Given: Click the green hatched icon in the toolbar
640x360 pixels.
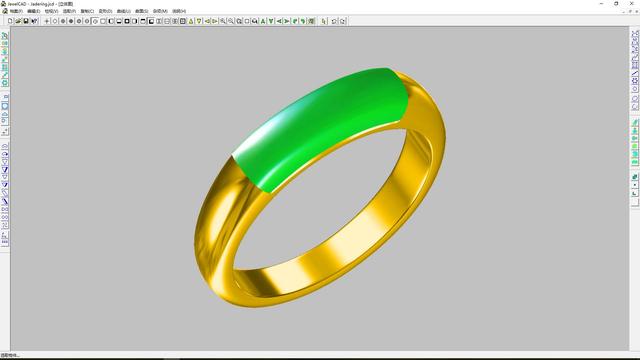Looking at the screenshot, I should pyautogui.click(x=311, y=21).
